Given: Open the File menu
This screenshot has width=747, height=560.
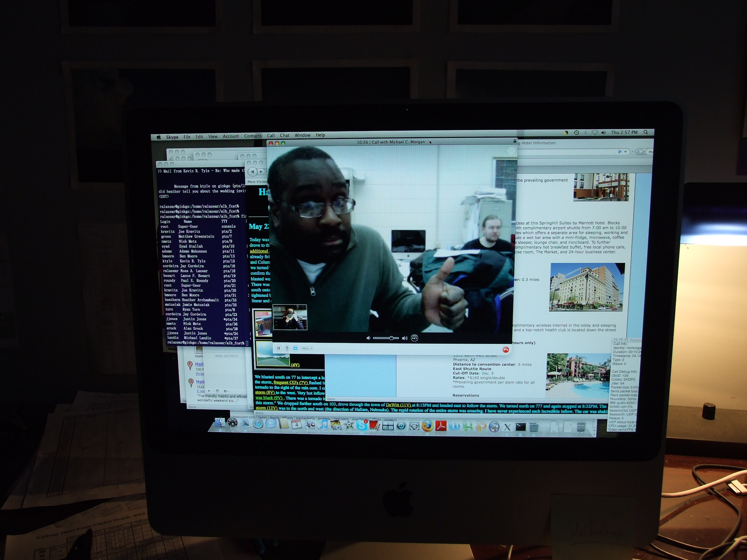Looking at the screenshot, I should pyautogui.click(x=187, y=137).
